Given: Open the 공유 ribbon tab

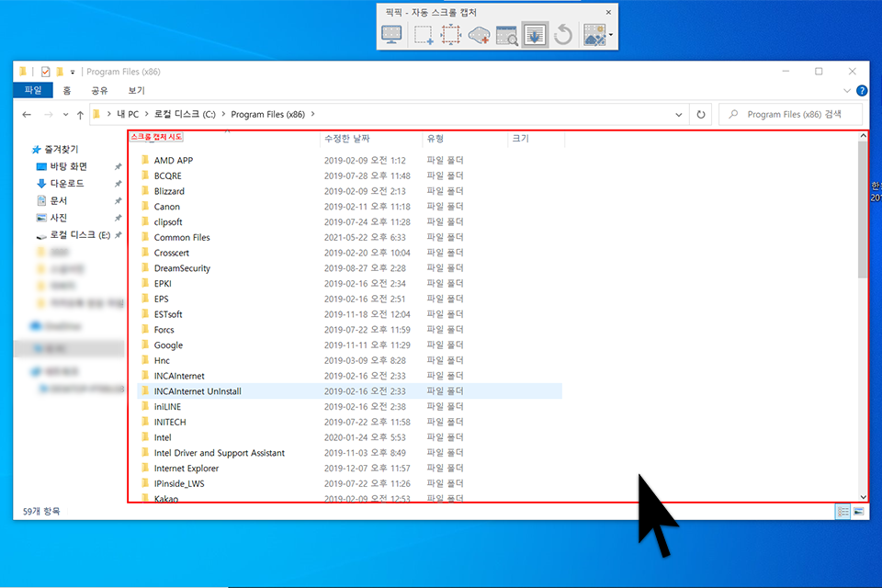Looking at the screenshot, I should (x=99, y=90).
